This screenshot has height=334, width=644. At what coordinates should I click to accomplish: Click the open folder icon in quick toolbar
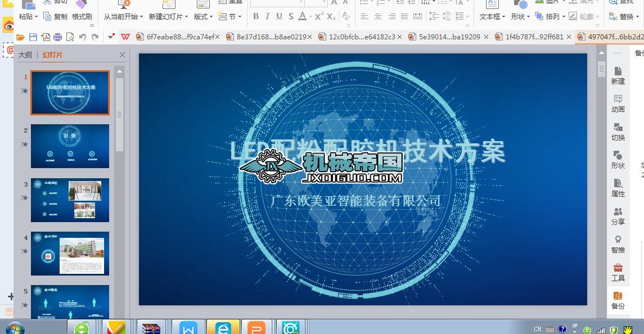(x=20, y=37)
